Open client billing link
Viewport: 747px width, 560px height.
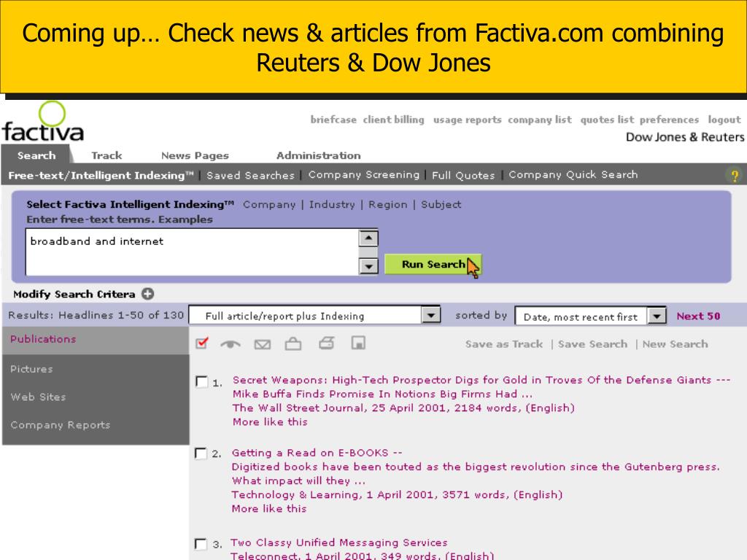pyautogui.click(x=393, y=120)
